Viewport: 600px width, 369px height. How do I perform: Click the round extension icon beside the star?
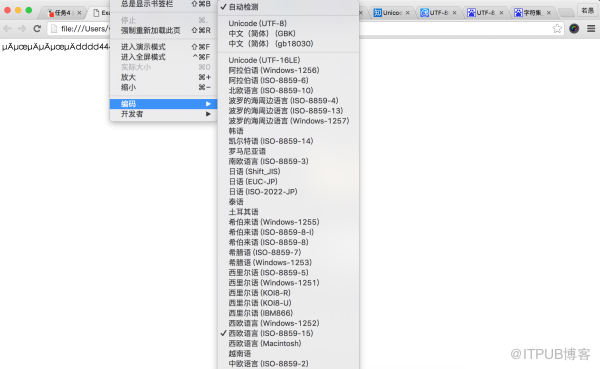click(x=574, y=28)
